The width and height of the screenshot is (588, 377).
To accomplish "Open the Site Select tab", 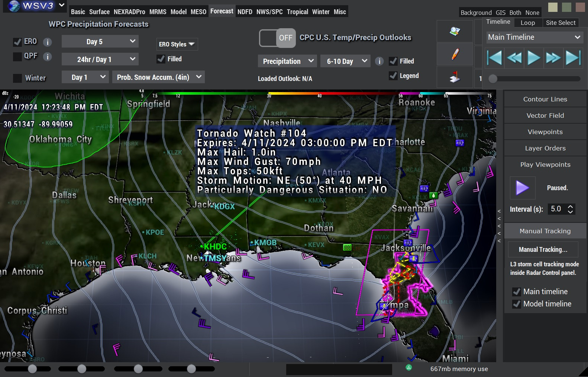I will pyautogui.click(x=560, y=23).
